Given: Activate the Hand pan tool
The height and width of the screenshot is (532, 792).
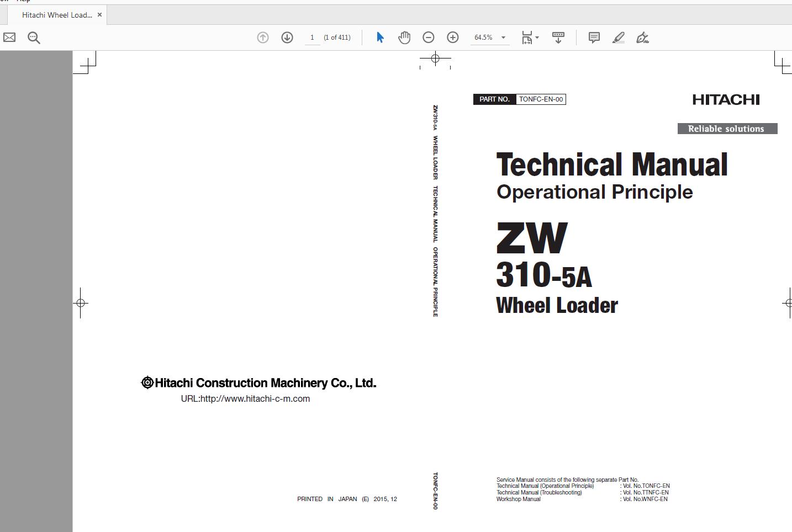Looking at the screenshot, I should point(404,38).
